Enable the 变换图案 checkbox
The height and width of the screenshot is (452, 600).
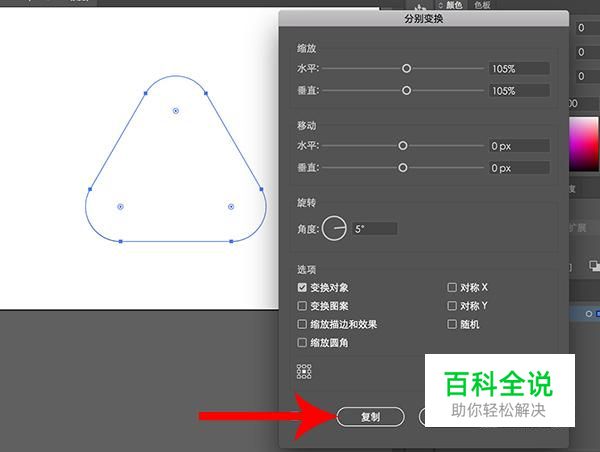point(302,306)
